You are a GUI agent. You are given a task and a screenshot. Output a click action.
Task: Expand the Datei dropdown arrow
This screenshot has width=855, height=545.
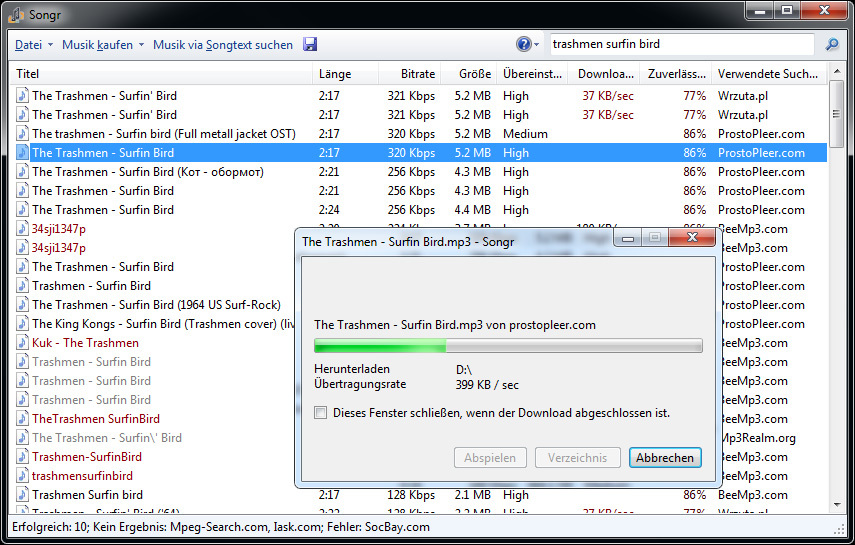(50, 45)
